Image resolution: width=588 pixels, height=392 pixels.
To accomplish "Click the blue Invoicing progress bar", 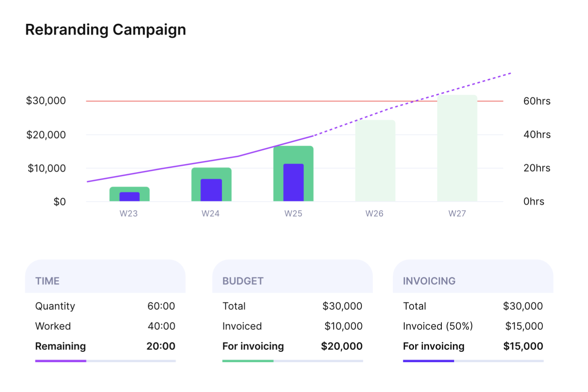I will pos(428,361).
